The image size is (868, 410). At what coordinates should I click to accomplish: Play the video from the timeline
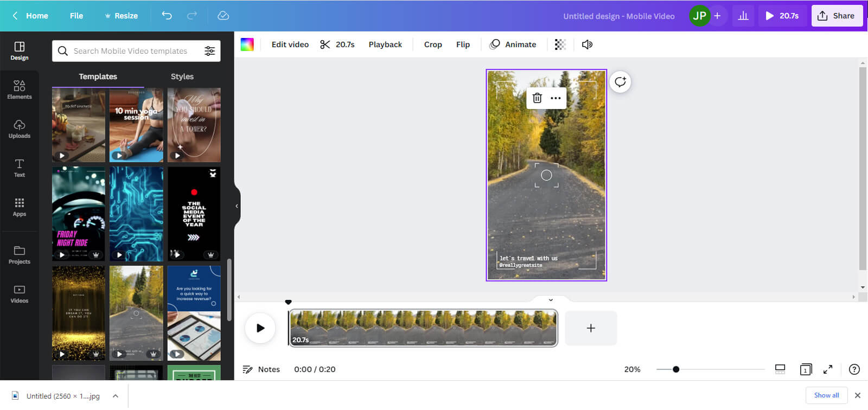coord(260,328)
